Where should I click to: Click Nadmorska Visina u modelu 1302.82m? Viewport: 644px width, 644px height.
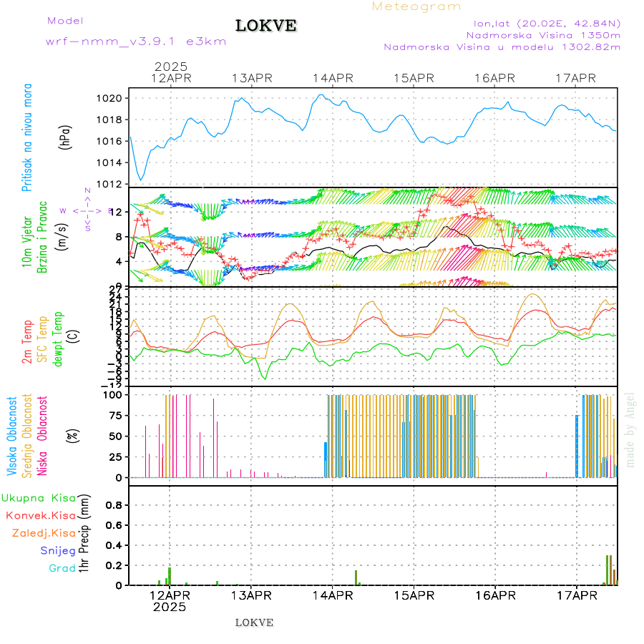pos(502,47)
